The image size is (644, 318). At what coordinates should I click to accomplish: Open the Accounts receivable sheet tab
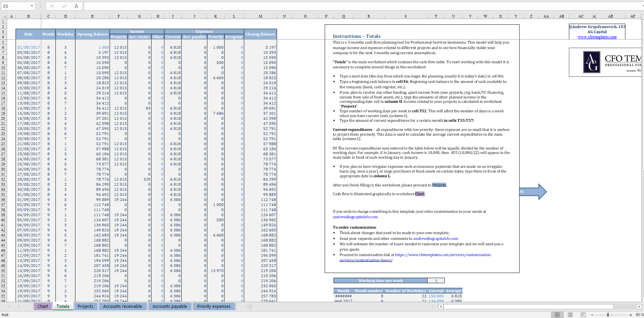coord(122,306)
